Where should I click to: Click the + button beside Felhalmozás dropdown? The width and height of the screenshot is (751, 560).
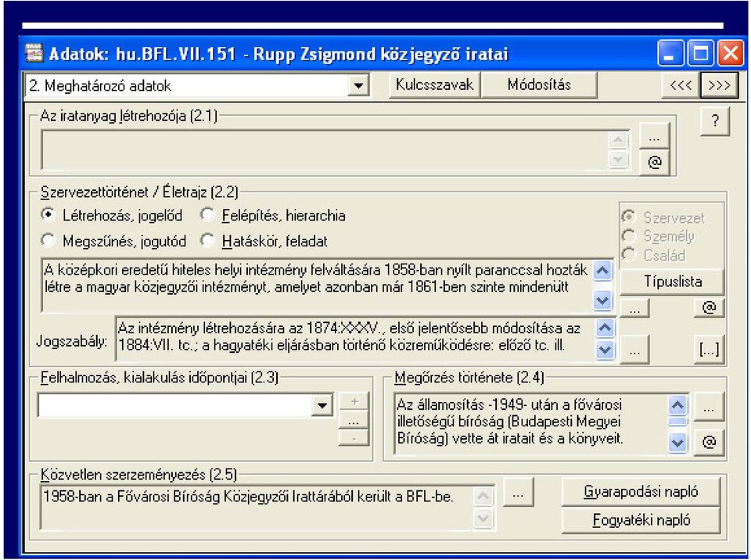[354, 401]
